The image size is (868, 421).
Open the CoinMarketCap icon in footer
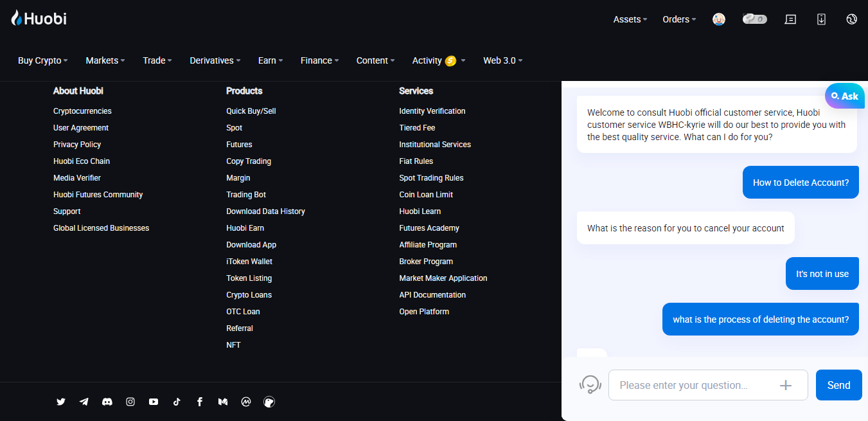point(246,402)
